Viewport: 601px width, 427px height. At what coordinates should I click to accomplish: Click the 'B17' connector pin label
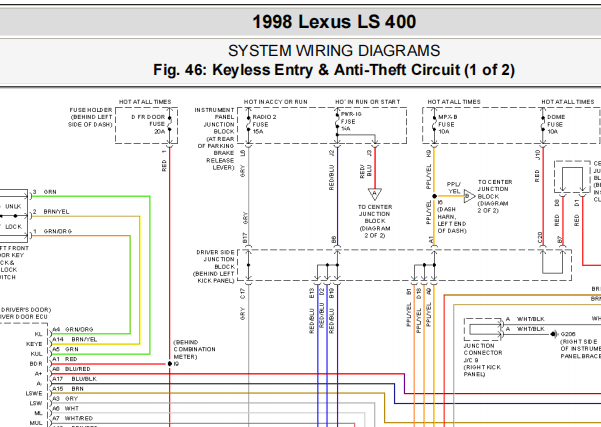(x=245, y=238)
